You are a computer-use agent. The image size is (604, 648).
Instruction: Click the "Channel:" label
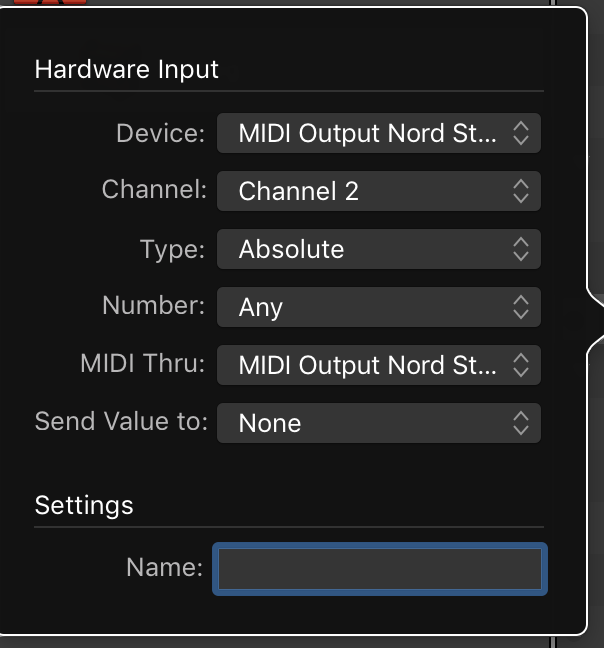(x=154, y=190)
